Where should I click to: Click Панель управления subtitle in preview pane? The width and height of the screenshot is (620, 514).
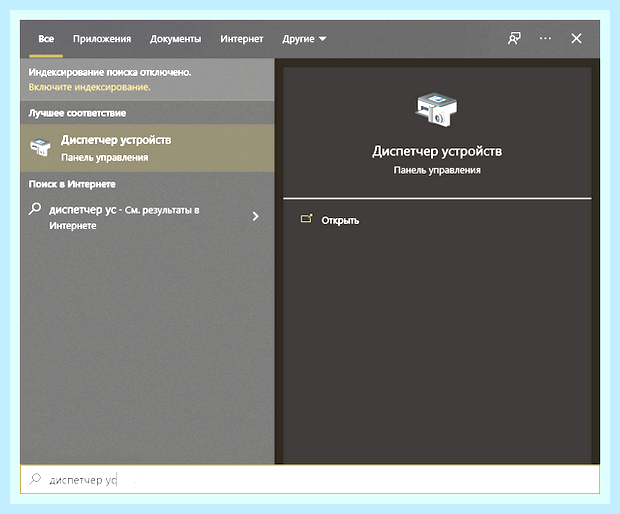[x=437, y=170]
